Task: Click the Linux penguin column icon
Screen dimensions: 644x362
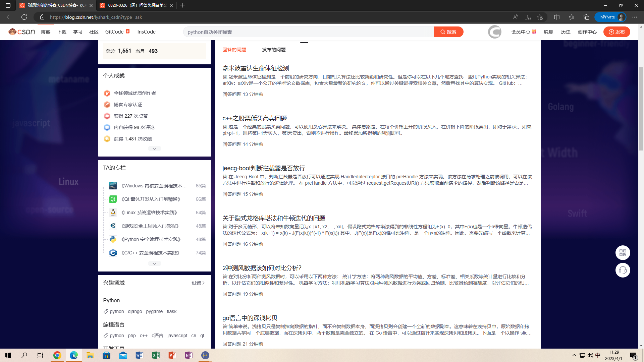Action: pyautogui.click(x=113, y=213)
